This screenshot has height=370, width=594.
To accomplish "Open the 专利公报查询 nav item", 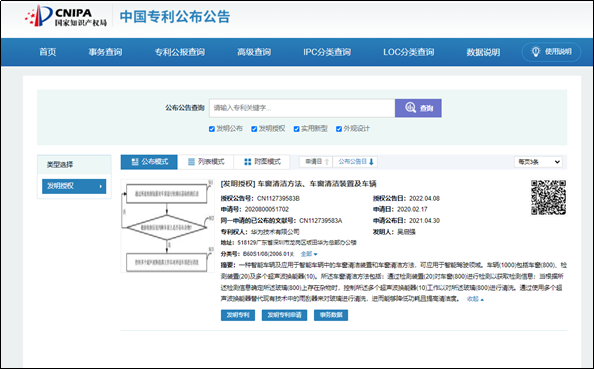I will pos(180,52).
